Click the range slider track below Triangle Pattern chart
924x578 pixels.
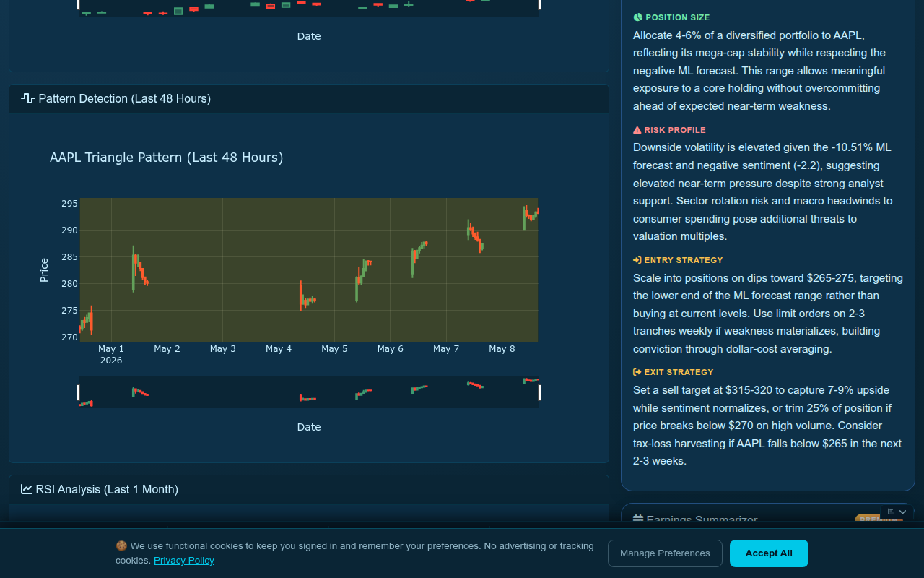pyautogui.click(x=309, y=392)
